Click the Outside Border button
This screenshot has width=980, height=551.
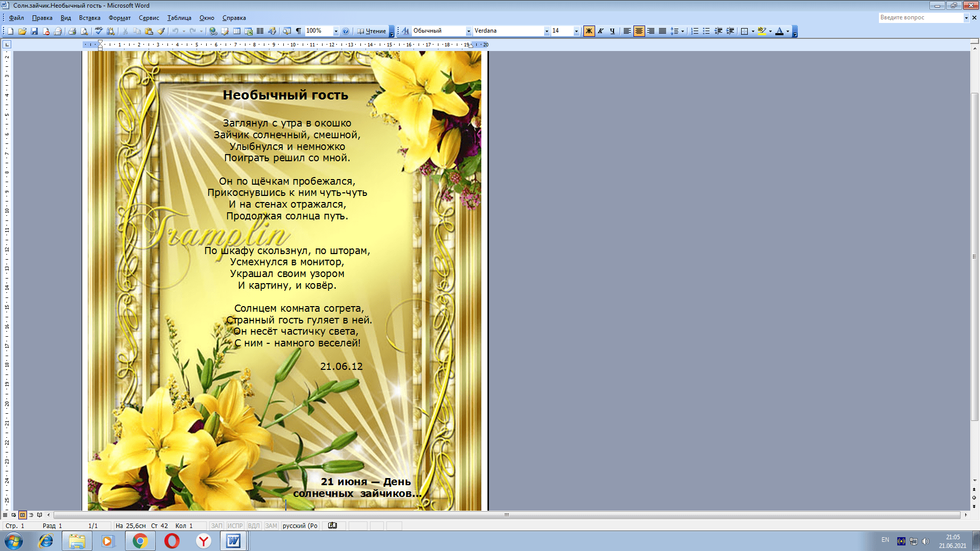pos(744,31)
